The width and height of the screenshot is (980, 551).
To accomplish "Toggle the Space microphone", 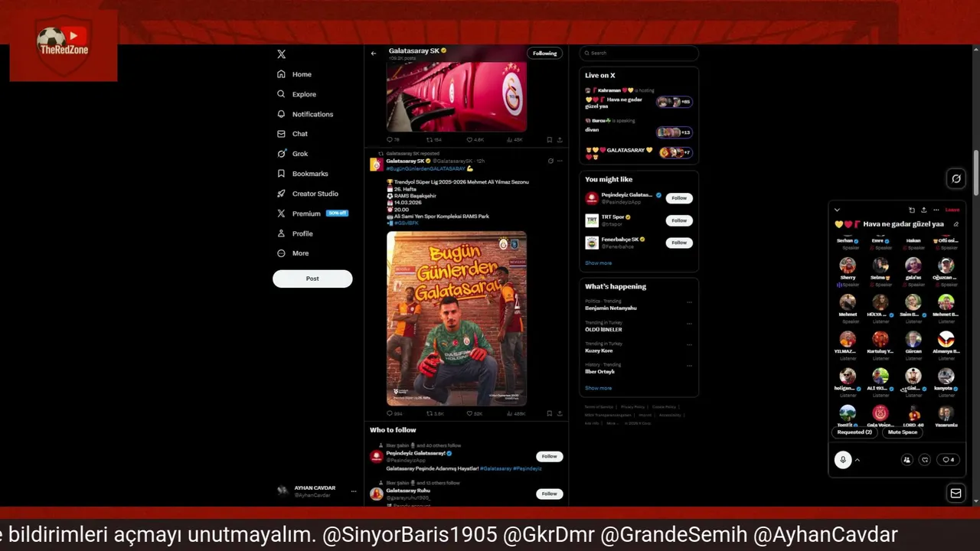I will tap(843, 460).
